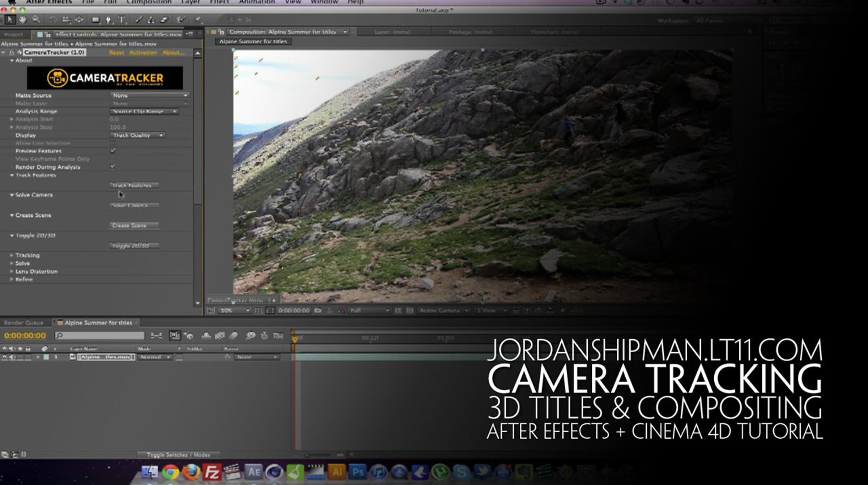Select the Unified Camera tool
This screenshot has height=485, width=868.
66,20
